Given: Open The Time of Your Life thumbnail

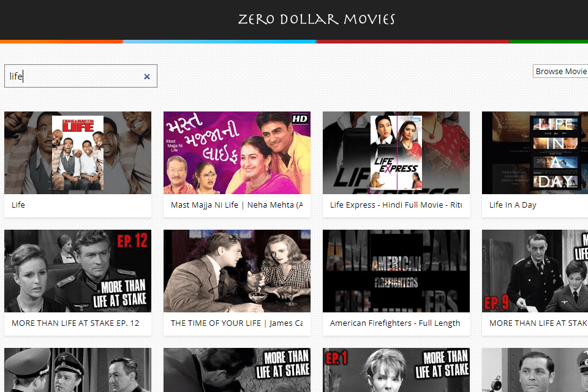Looking at the screenshot, I should (x=237, y=271).
